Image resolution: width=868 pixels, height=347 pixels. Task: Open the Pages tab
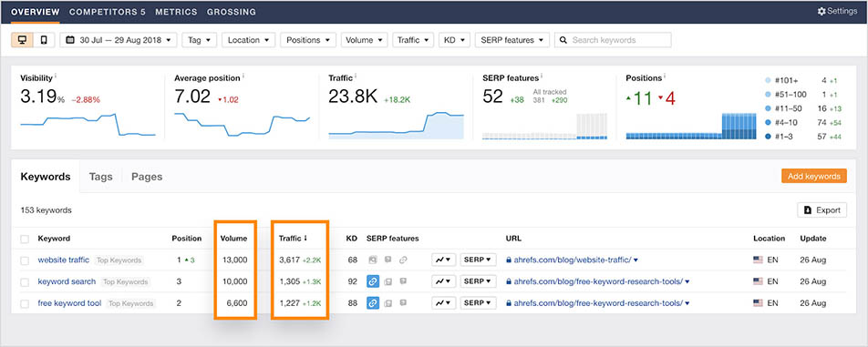pos(147,177)
